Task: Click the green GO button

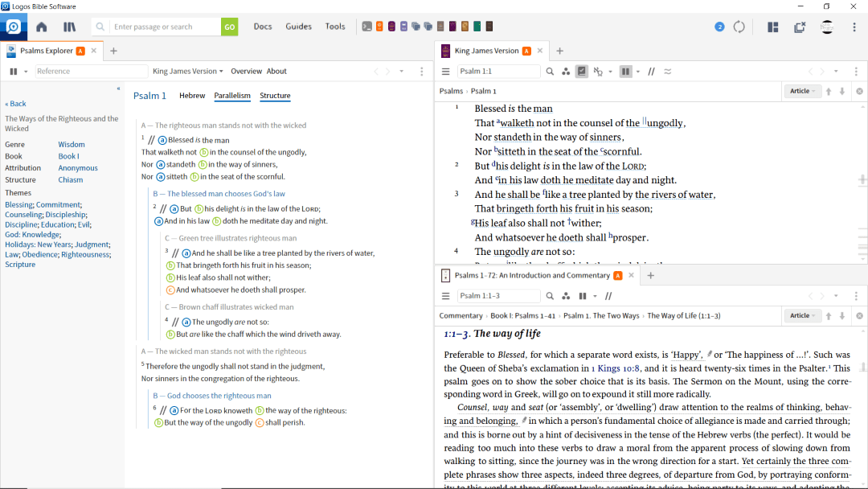Action: (x=229, y=27)
